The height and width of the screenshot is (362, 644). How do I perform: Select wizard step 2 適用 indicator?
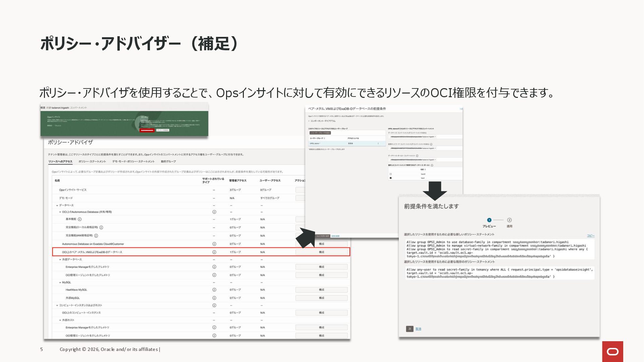509,220
